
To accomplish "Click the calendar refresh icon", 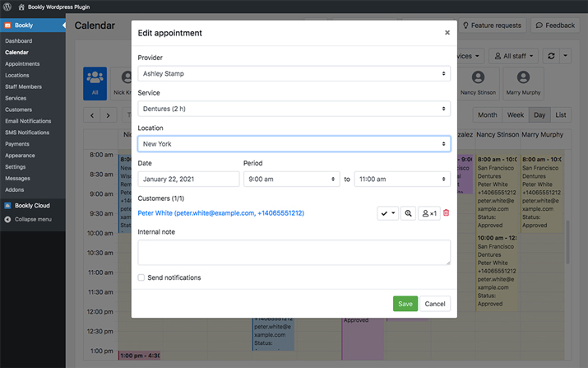I will [x=551, y=56].
